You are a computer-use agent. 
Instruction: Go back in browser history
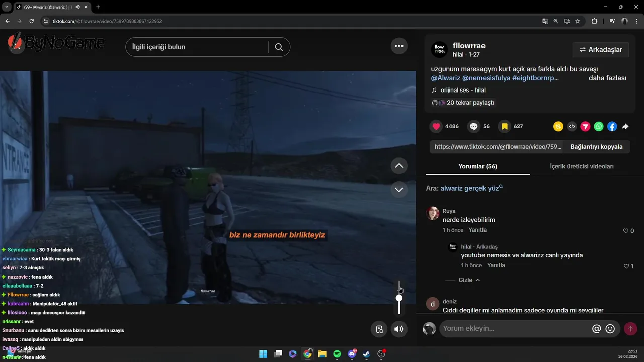click(x=7, y=21)
